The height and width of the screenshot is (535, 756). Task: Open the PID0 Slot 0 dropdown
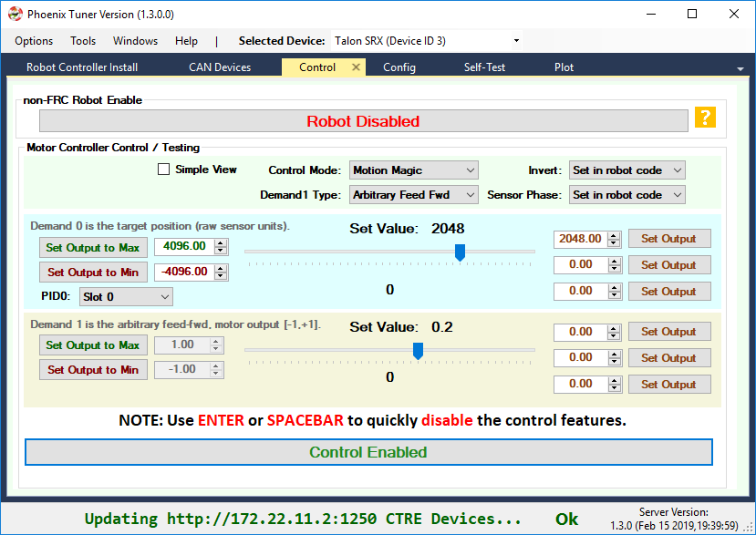point(125,297)
